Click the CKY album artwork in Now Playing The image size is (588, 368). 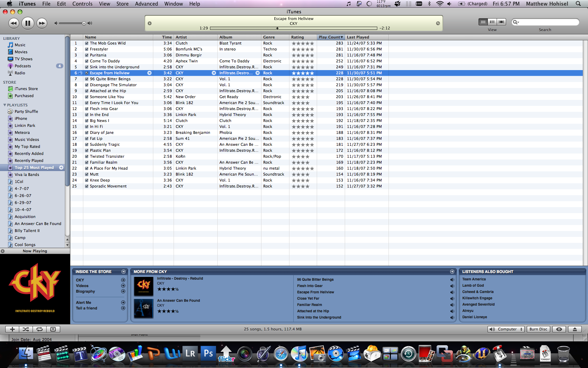tap(35, 289)
